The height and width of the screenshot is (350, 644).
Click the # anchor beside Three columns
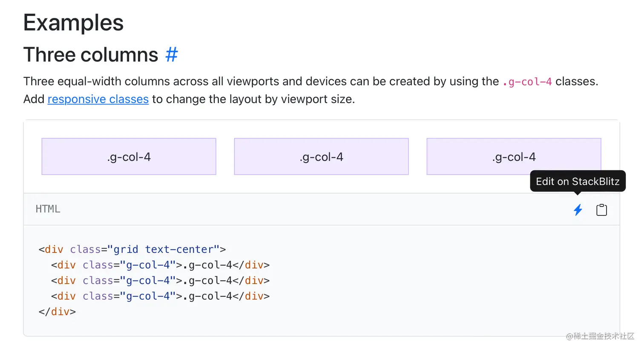tap(172, 55)
